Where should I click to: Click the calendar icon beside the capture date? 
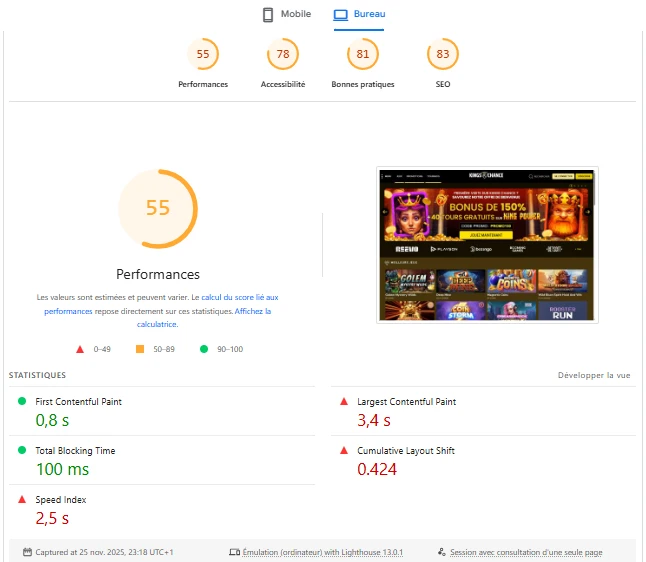[x=27, y=552]
